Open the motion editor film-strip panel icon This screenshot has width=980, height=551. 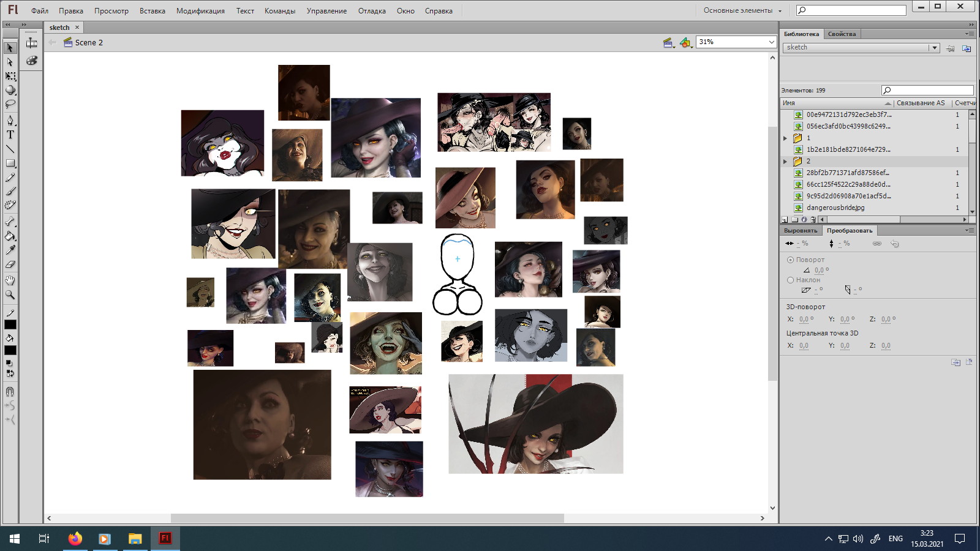pos(31,43)
